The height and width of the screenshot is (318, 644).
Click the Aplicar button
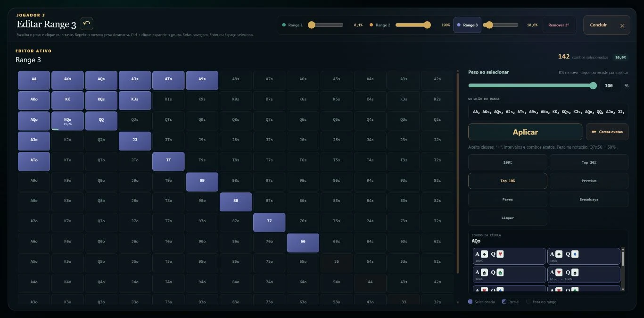pos(525,132)
